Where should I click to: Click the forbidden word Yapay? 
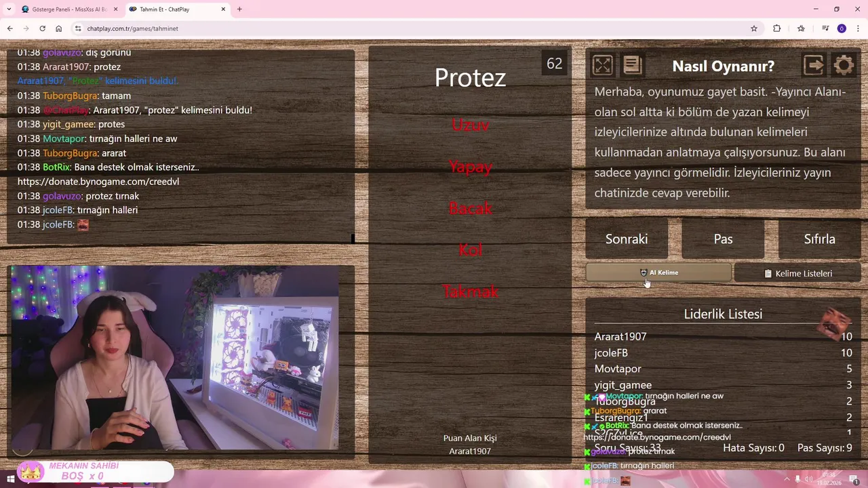470,167
